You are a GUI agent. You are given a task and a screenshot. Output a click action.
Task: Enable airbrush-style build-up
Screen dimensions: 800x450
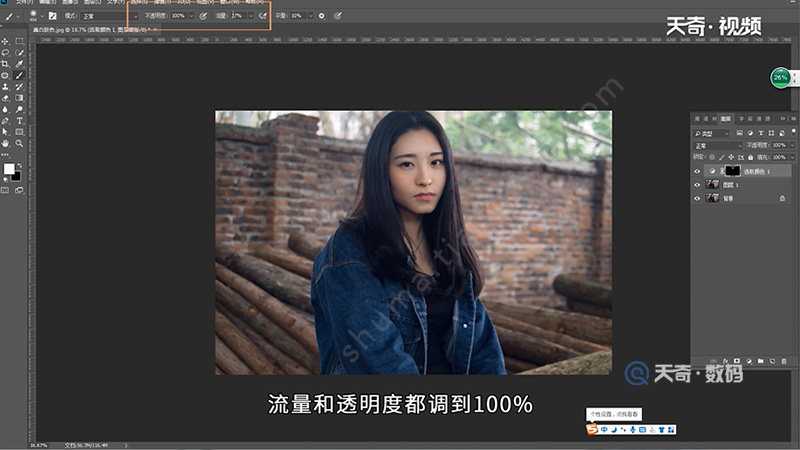[263, 16]
